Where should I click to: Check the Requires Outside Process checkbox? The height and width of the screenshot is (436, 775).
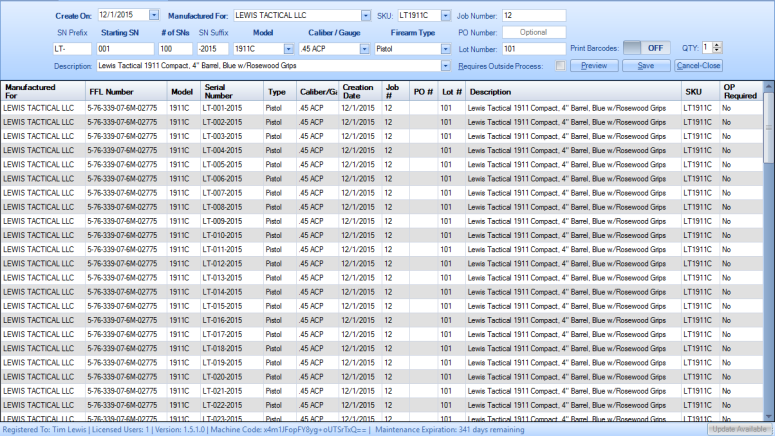pos(560,66)
